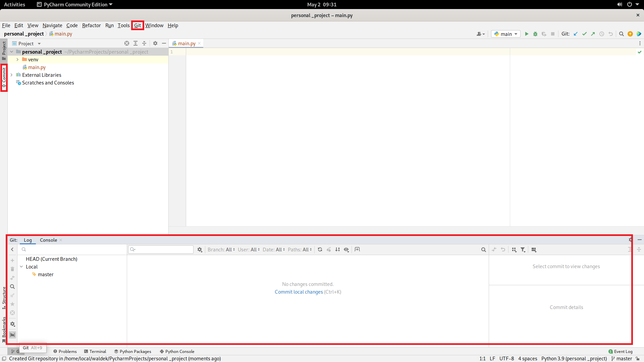The height and width of the screenshot is (362, 644).
Task: Open new Git log tab icon
Action: point(357,249)
